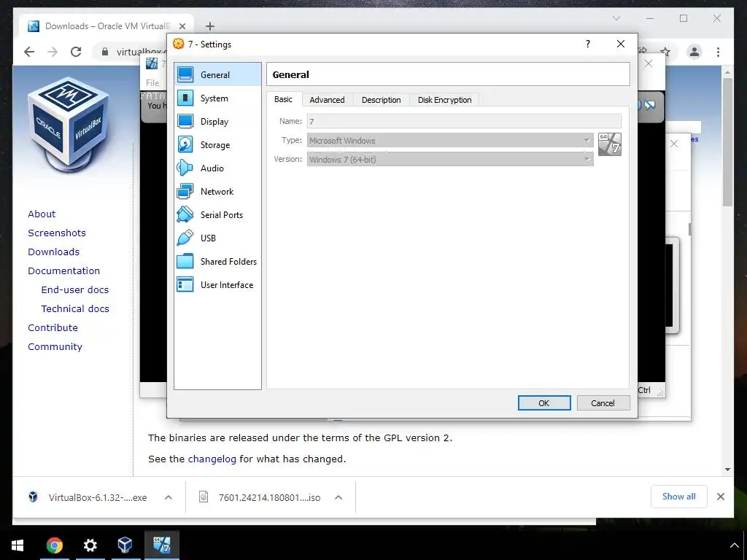Expand the Version dropdown
This screenshot has width=747, height=560.
click(x=450, y=160)
